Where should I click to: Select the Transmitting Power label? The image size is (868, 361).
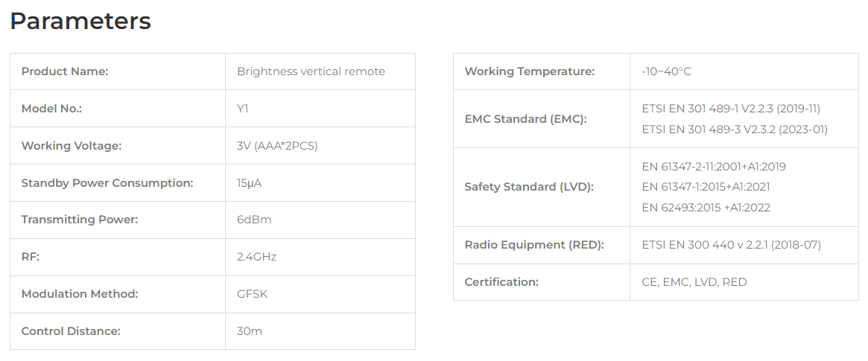[x=79, y=220]
